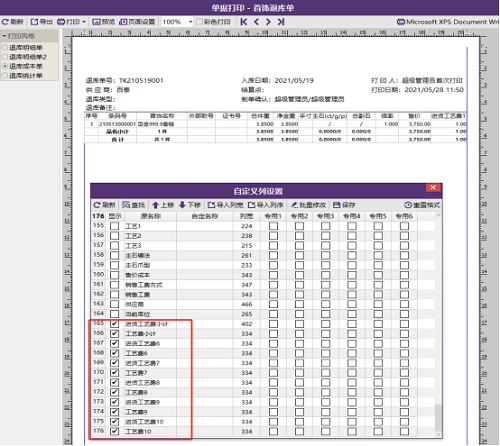Click the 原名称 column header
Viewport: 500px width, 446px height.
pyautogui.click(x=150, y=216)
